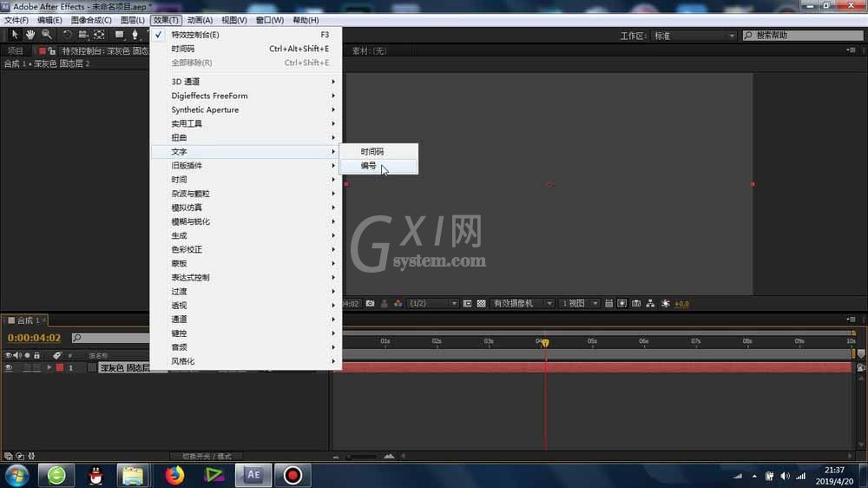
Task: Click the red layer duration bar
Action: (x=592, y=368)
